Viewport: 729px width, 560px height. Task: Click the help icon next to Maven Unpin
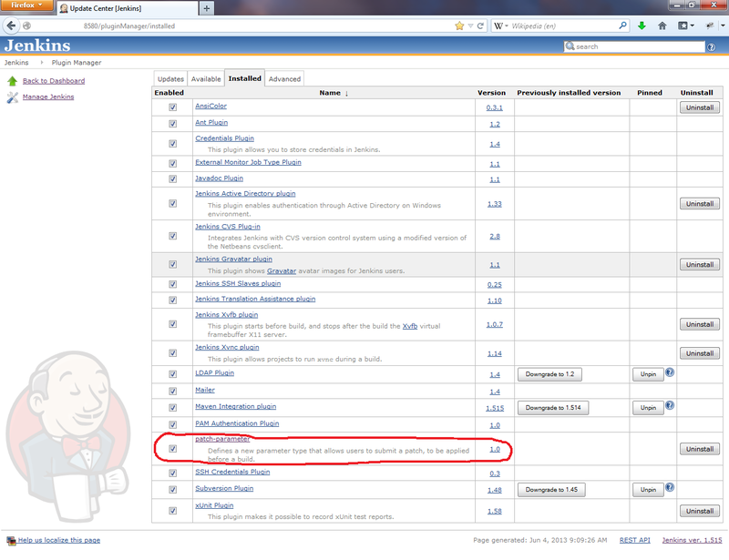(x=670, y=405)
